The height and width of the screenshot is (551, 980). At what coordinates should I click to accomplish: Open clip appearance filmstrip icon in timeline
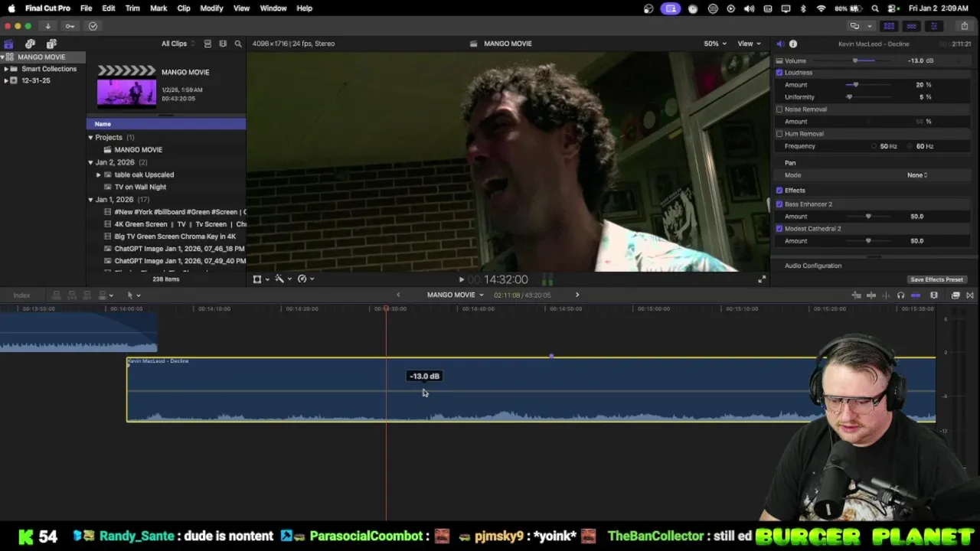pyautogui.click(x=934, y=295)
